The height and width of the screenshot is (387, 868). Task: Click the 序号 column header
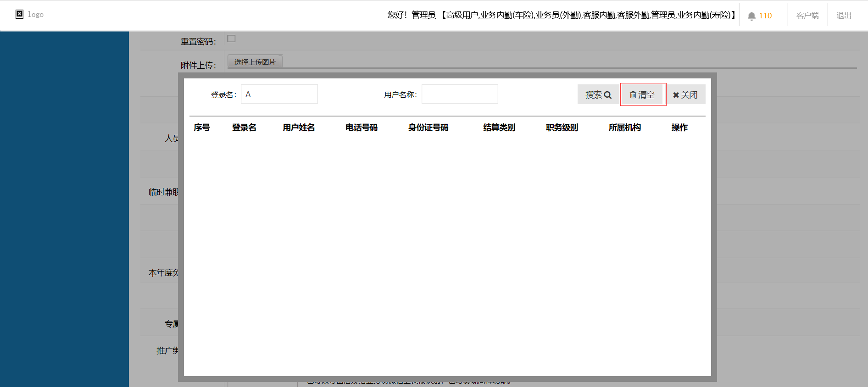pyautogui.click(x=202, y=127)
